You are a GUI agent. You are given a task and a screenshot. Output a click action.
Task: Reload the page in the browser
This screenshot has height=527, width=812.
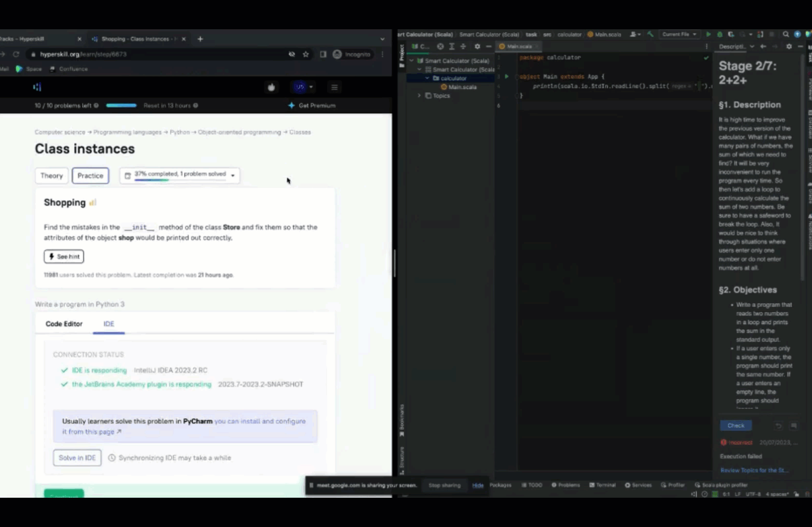tap(16, 54)
